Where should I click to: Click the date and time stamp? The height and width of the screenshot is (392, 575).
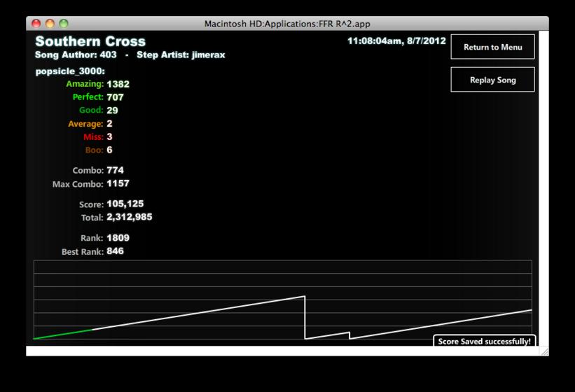[x=396, y=41]
